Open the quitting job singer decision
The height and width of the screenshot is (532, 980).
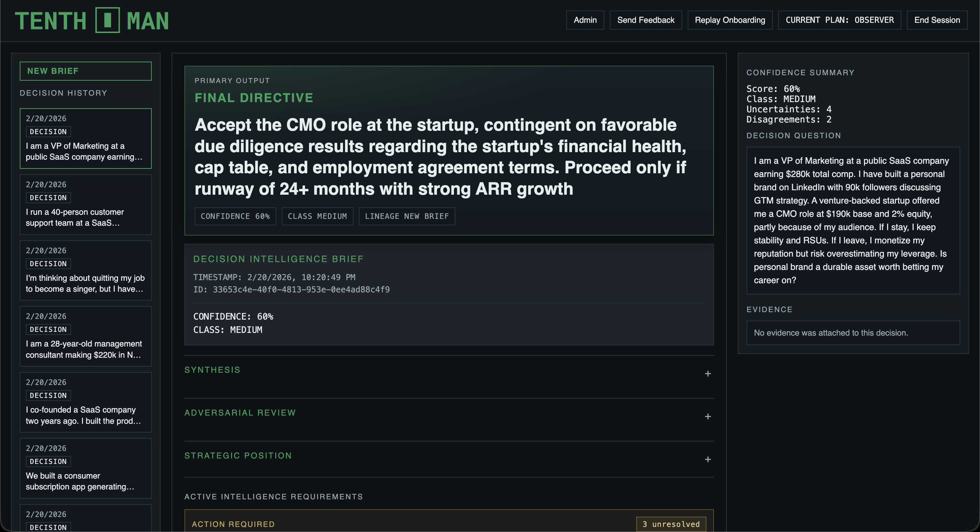pos(86,270)
